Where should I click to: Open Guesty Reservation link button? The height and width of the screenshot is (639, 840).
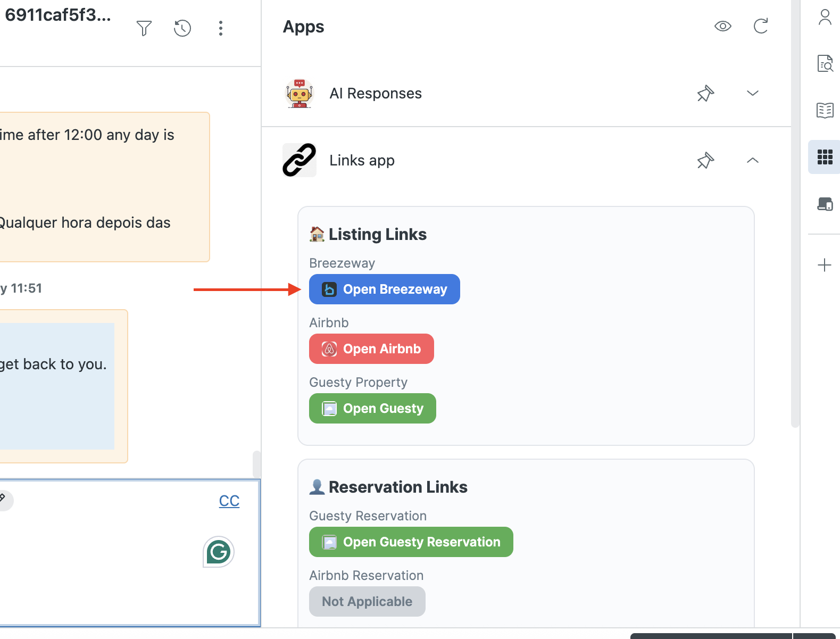[x=411, y=542]
